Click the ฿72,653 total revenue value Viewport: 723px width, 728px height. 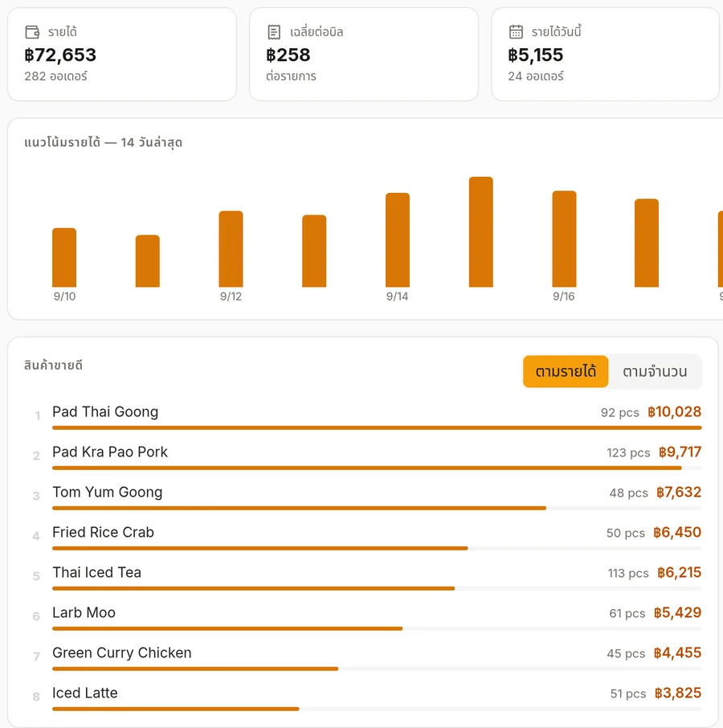click(x=60, y=55)
